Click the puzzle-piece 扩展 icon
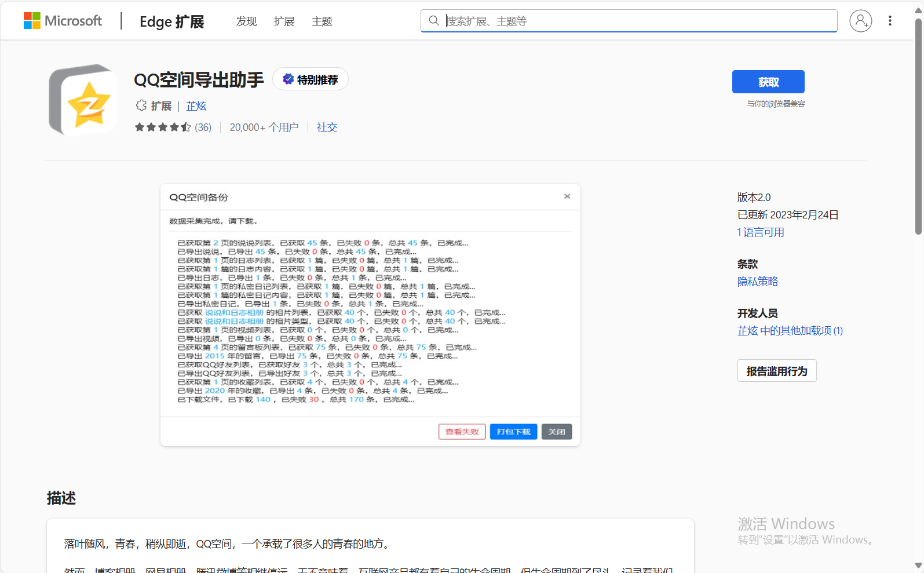The image size is (924, 573). 141,105
